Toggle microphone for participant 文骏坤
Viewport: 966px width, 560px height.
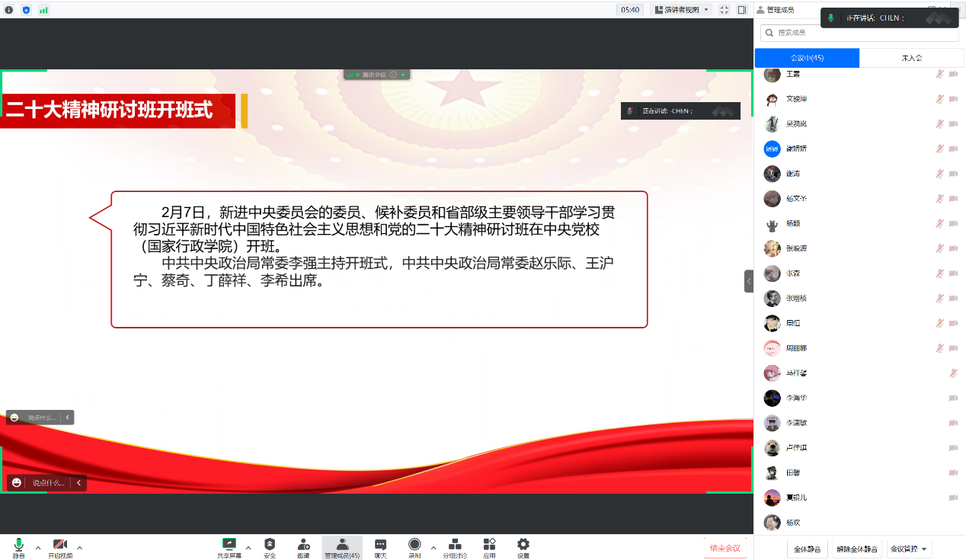(x=940, y=99)
